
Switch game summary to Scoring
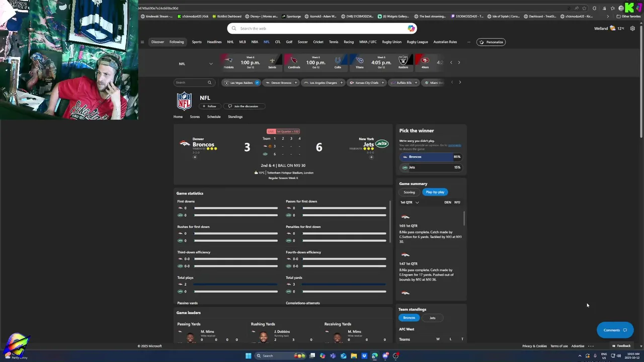[409, 192]
